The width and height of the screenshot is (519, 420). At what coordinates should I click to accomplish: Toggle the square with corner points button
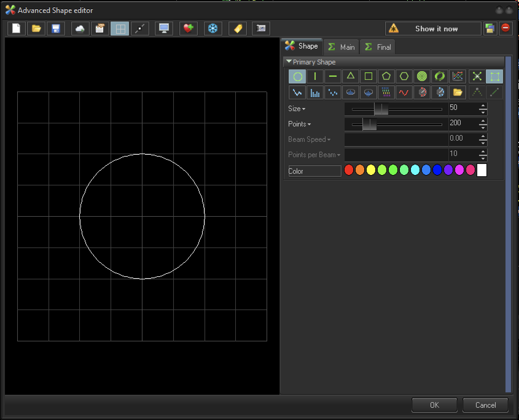(x=494, y=76)
